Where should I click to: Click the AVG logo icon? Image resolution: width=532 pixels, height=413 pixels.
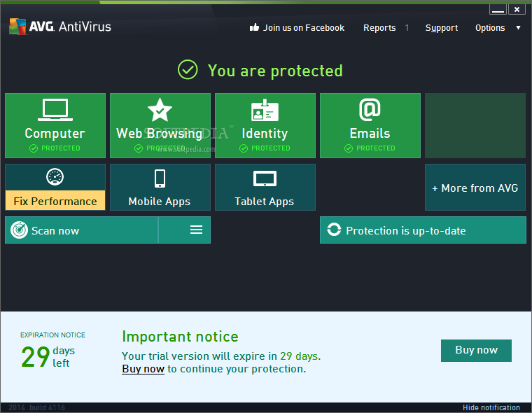[x=17, y=27]
